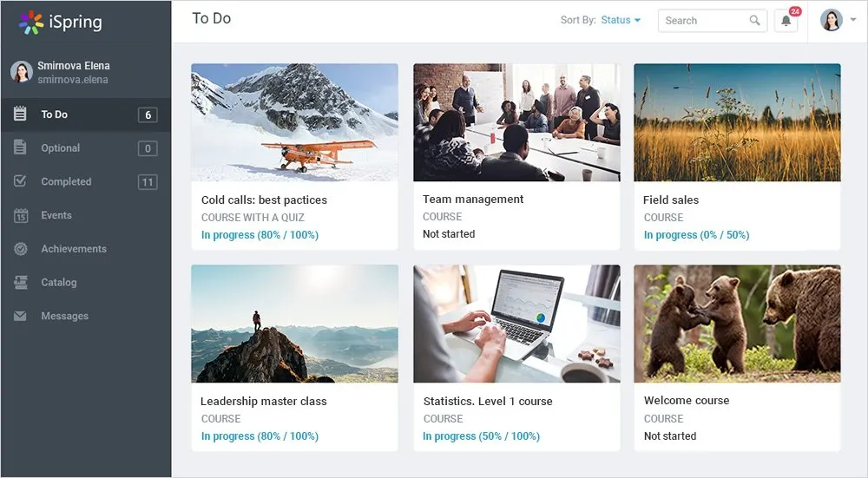Click inside the Search input field
Viewport: 868px width, 478px height.
pyautogui.click(x=703, y=21)
